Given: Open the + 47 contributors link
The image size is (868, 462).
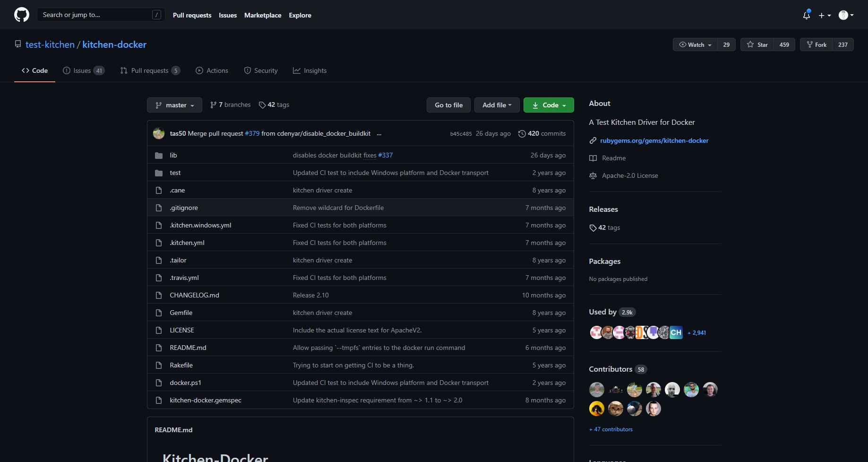Looking at the screenshot, I should (611, 429).
